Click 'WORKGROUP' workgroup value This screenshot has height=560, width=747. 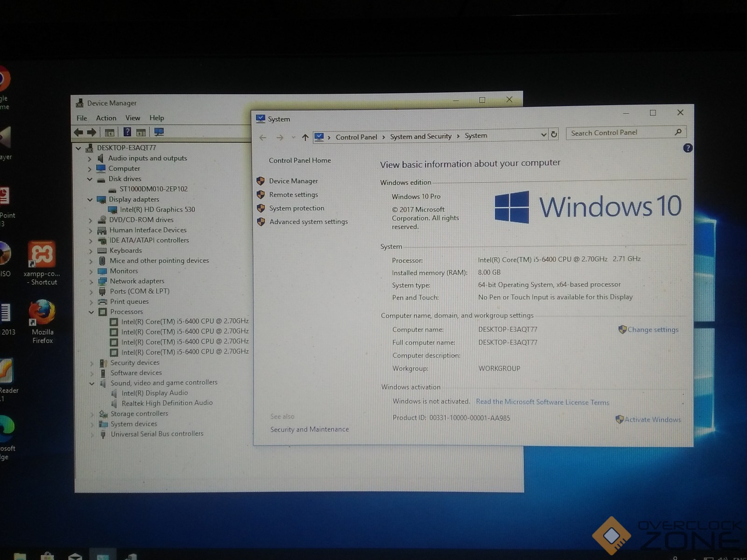[499, 369]
